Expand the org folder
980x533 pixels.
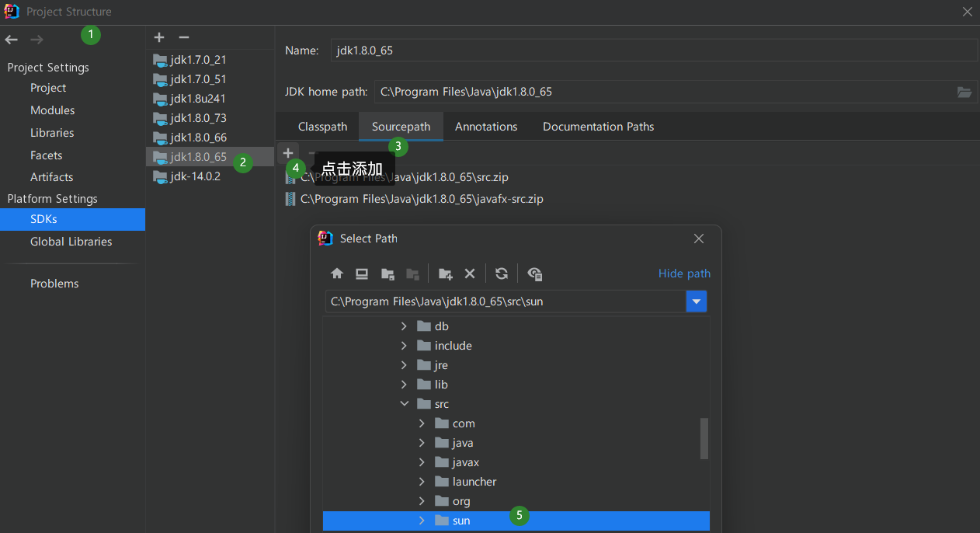coord(422,501)
